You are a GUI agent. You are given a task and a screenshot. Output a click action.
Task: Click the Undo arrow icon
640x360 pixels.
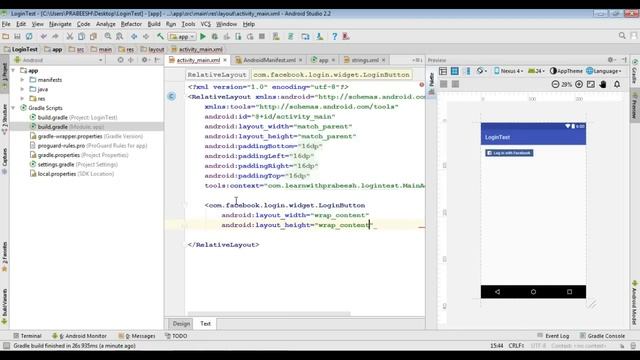coord(44,36)
